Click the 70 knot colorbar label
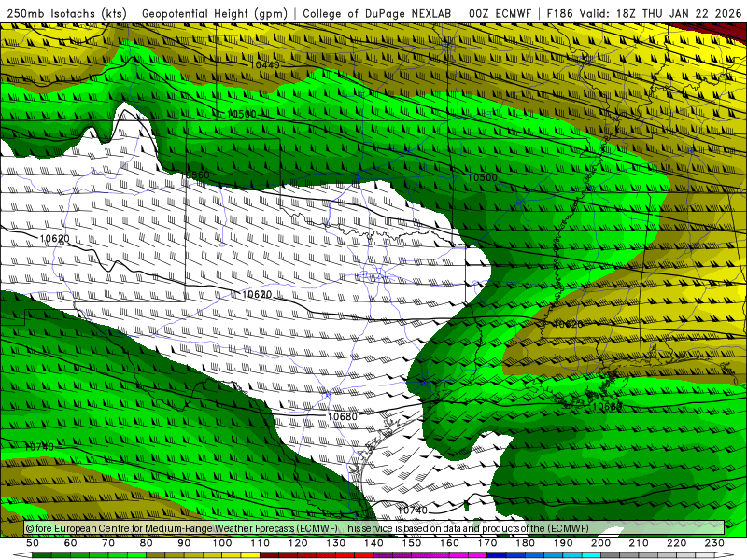The image size is (747, 560). (108, 543)
